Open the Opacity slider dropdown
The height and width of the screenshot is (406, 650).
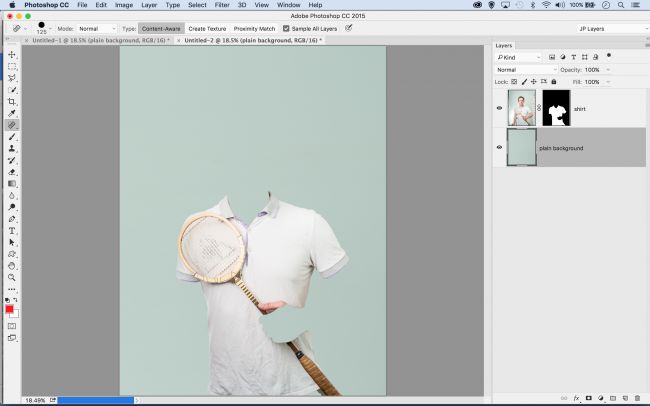pyautogui.click(x=608, y=70)
